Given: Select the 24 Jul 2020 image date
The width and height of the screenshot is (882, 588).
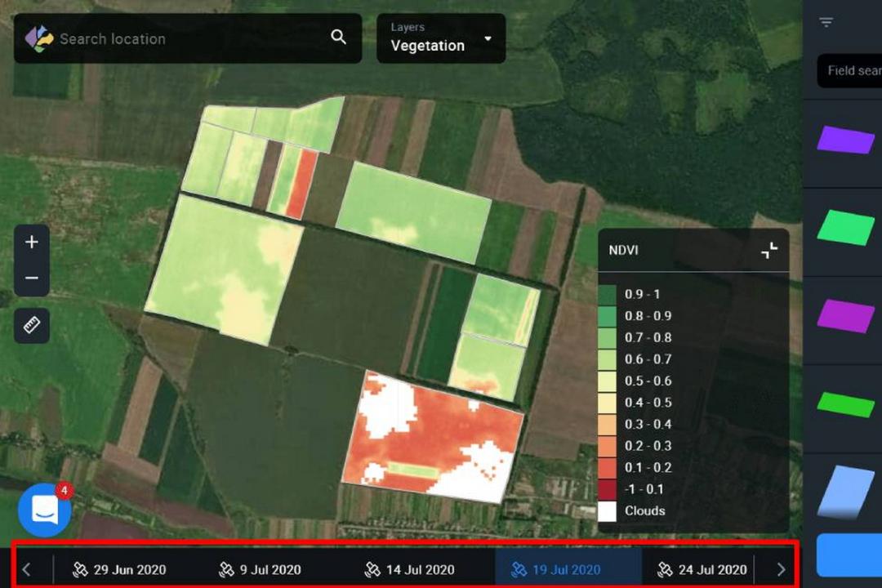Looking at the screenshot, I should [702, 569].
